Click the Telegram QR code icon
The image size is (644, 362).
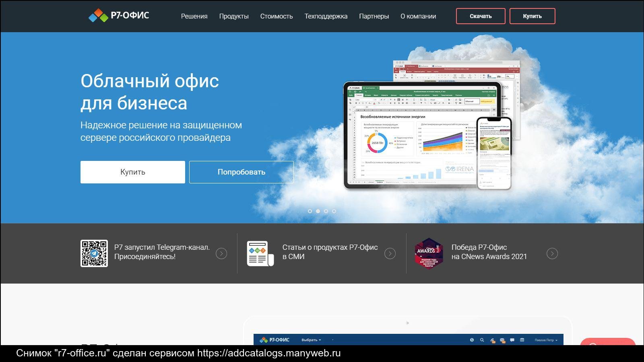[94, 253]
